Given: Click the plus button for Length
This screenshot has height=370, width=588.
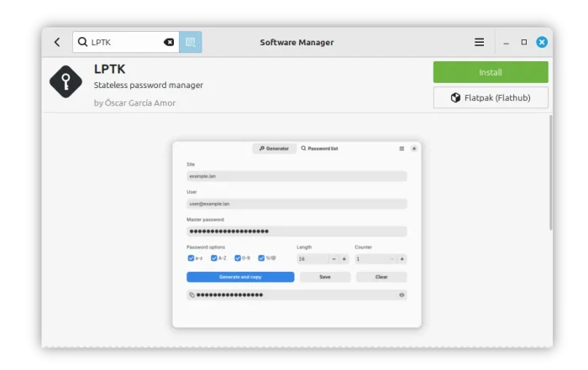Looking at the screenshot, I should pyautogui.click(x=344, y=259).
